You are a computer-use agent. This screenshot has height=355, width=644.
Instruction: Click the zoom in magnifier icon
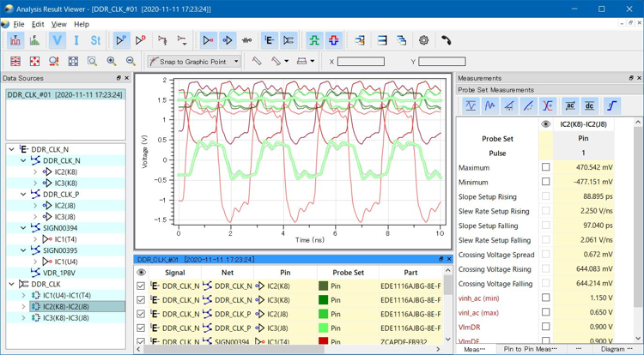click(112, 62)
